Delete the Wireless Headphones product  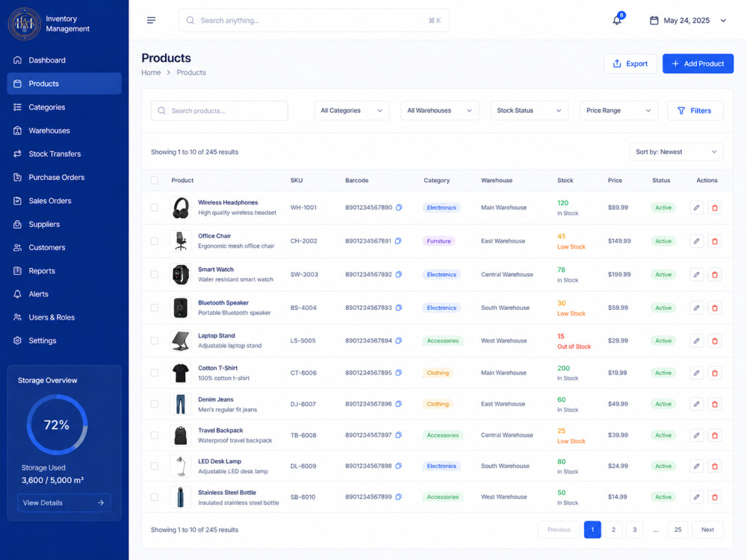click(x=715, y=208)
